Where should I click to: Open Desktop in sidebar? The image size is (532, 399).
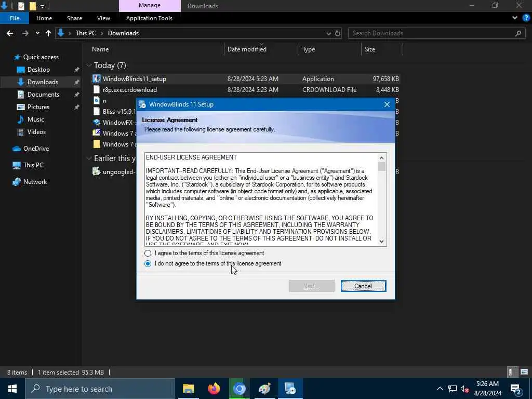pyautogui.click(x=38, y=70)
